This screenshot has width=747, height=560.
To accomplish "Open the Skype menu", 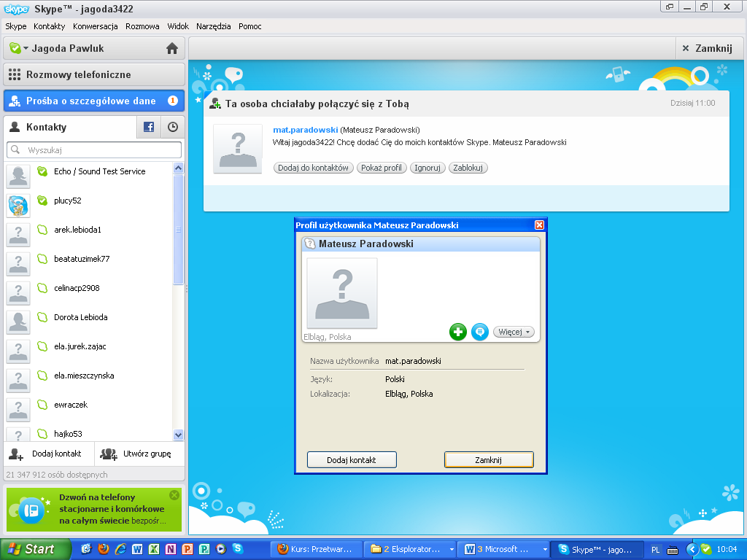I will (x=16, y=26).
